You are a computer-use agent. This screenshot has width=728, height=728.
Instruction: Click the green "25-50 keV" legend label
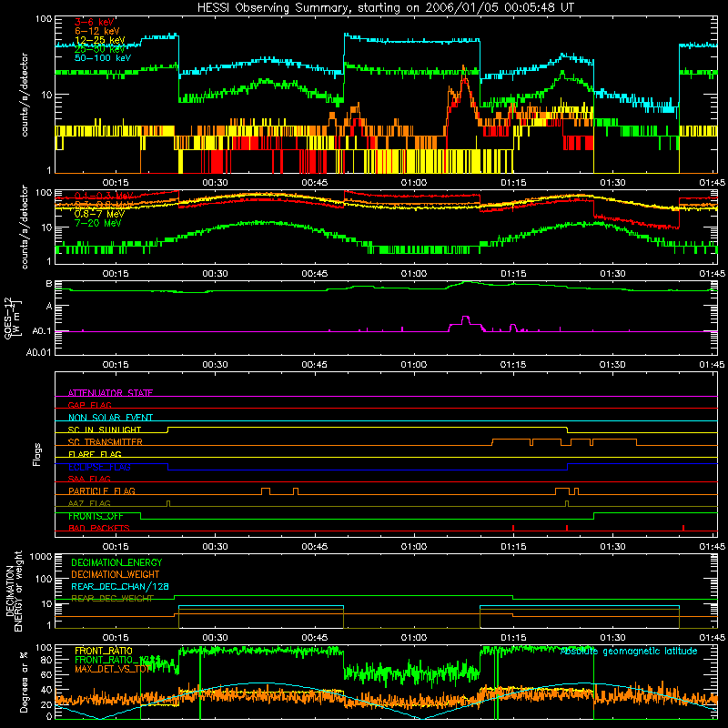click(x=100, y=49)
